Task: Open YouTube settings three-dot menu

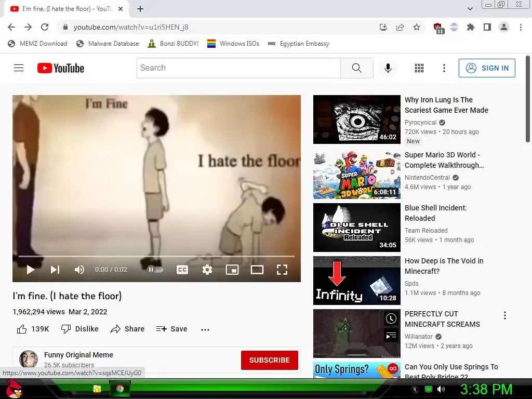Action: coord(444,68)
